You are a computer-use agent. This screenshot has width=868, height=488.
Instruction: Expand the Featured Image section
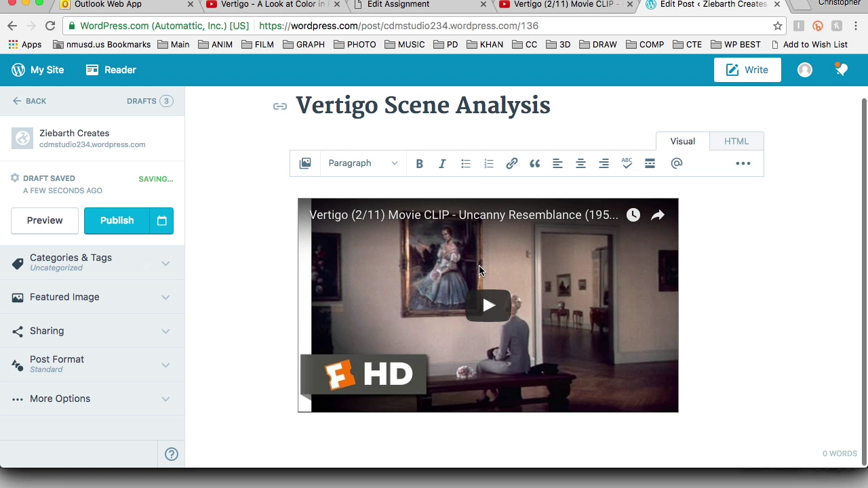tap(92, 297)
